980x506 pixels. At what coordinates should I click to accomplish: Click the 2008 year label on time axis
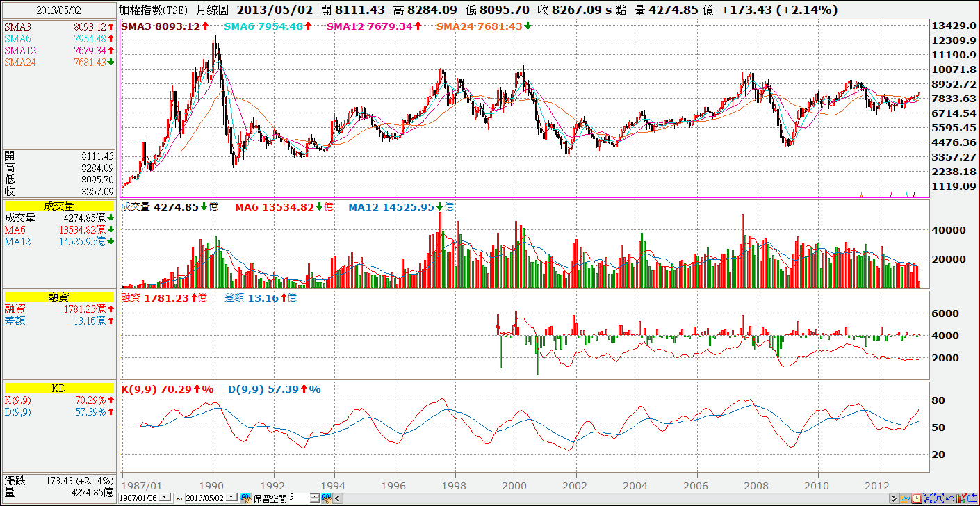[758, 484]
